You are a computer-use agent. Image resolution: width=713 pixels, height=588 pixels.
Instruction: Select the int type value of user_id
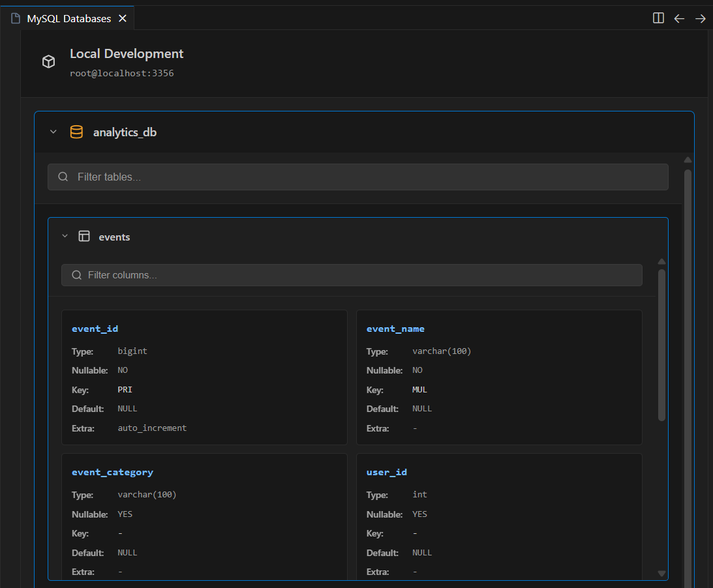[419, 494]
